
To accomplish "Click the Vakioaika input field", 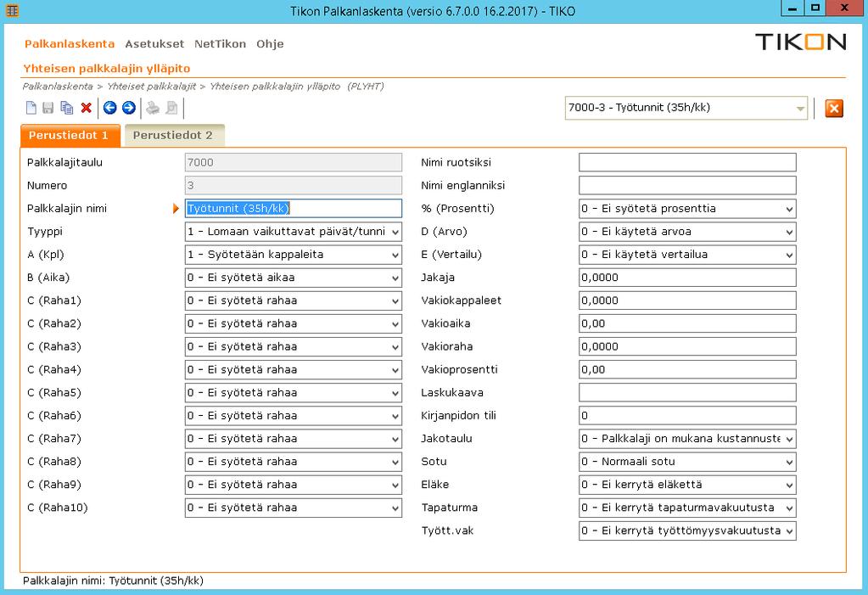I will pos(687,323).
